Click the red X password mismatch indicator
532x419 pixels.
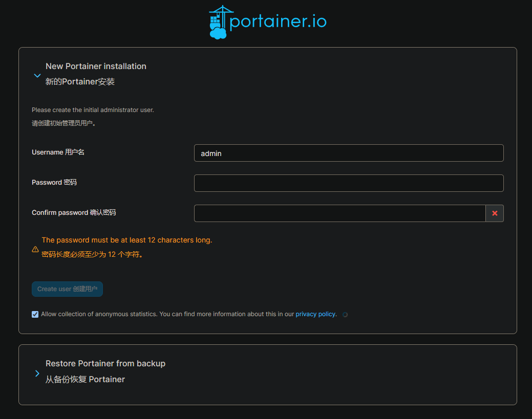point(494,213)
